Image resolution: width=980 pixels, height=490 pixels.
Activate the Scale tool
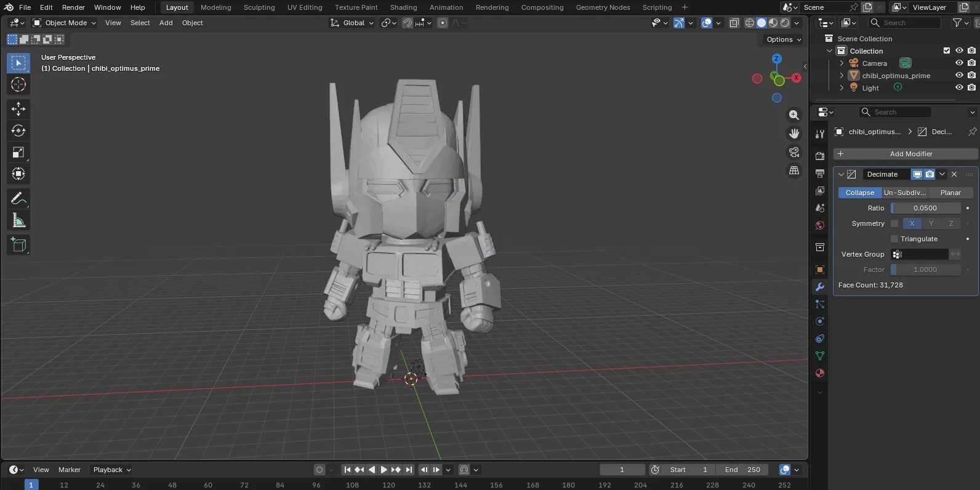[18, 152]
